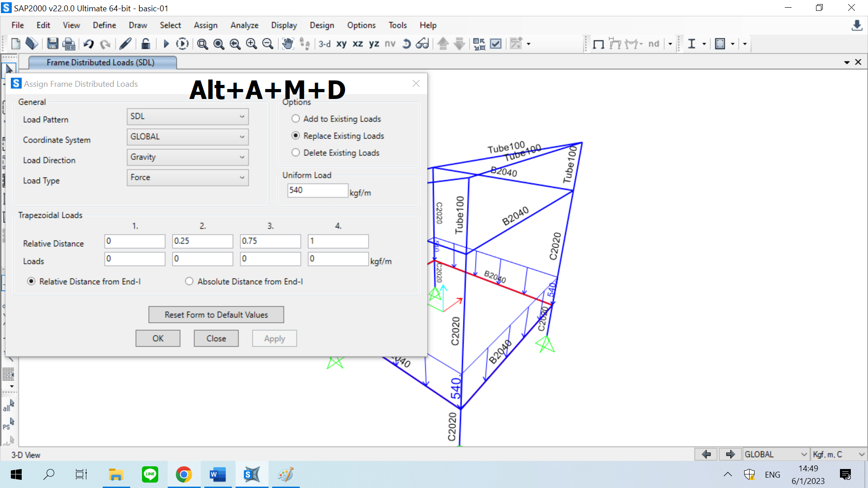This screenshot has height=488, width=868.
Task: Open the Assign menu
Action: tap(205, 25)
